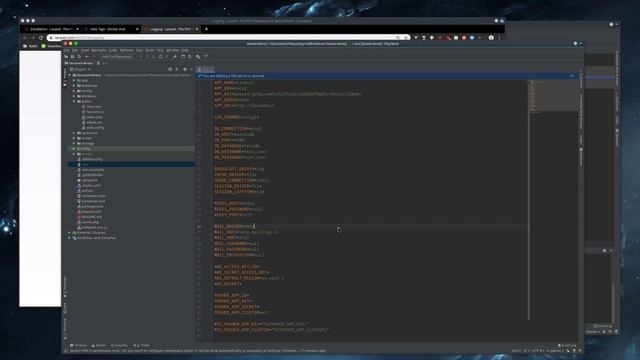Open the Project view selector dropdown
This screenshot has width=640, height=360.
80,69
